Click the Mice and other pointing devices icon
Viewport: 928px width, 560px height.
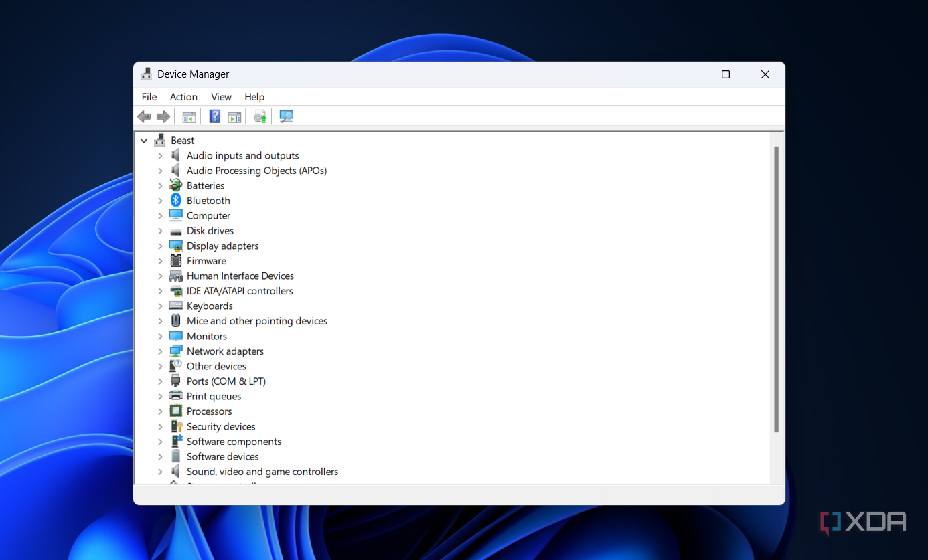(176, 321)
